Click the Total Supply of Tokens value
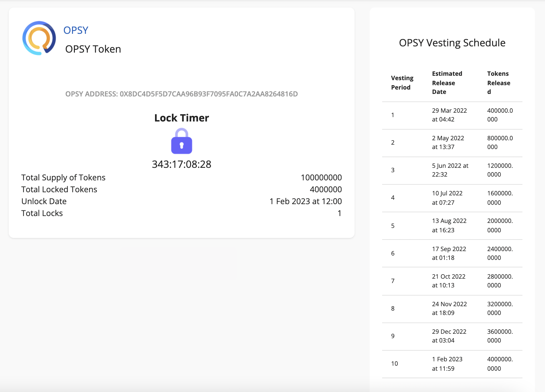The height and width of the screenshot is (392, 545). pos(321,178)
